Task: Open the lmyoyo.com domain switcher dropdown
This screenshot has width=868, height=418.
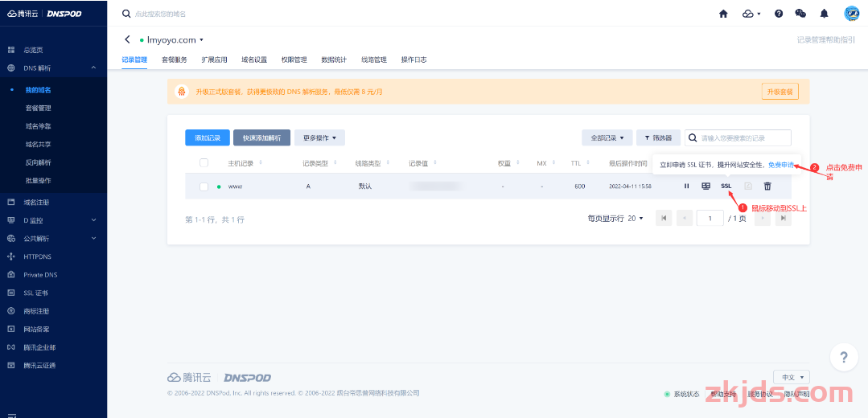Action: point(201,40)
